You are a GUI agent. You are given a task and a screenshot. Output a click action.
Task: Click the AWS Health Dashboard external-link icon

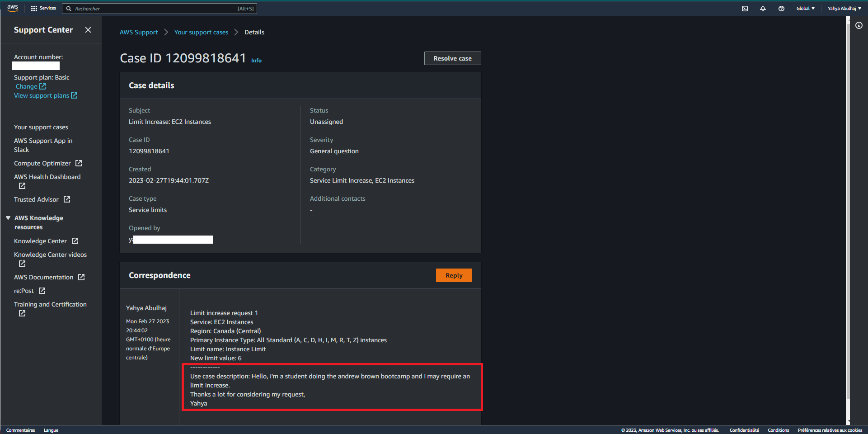[22, 186]
